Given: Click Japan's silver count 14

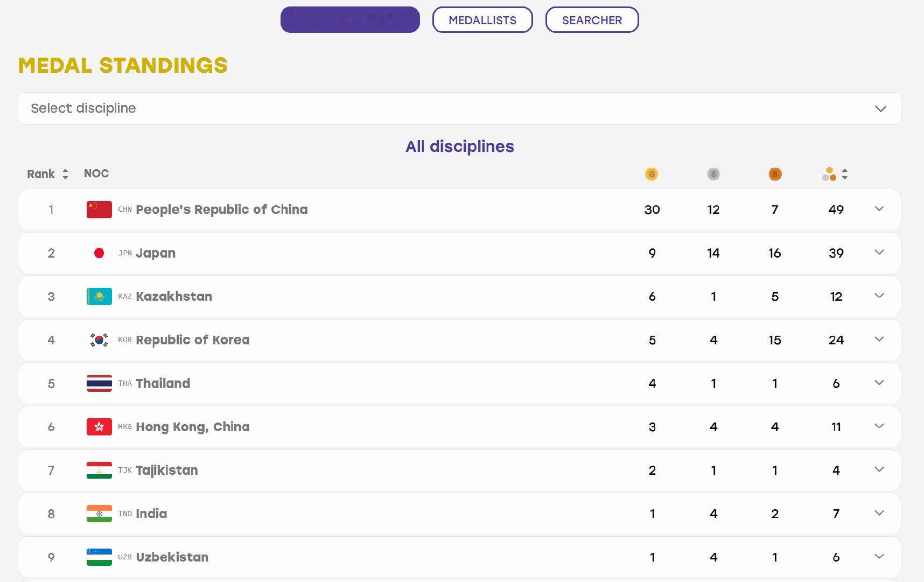Looking at the screenshot, I should (x=713, y=253).
